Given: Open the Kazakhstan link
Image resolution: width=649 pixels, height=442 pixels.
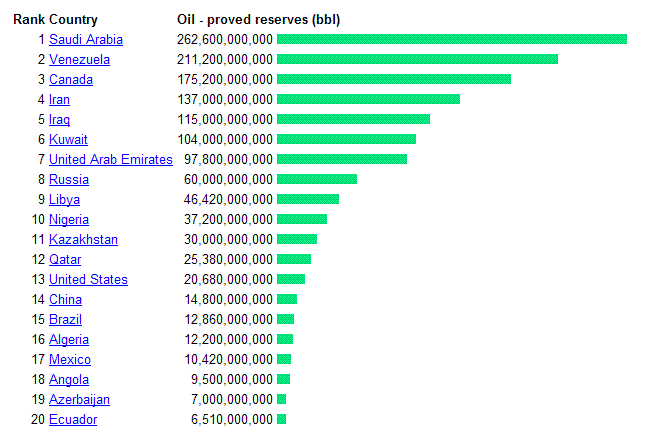Looking at the screenshot, I should (83, 240).
